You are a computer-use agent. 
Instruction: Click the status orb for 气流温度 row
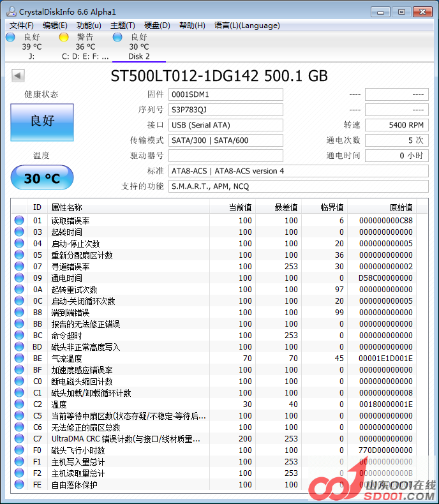pos(19,359)
